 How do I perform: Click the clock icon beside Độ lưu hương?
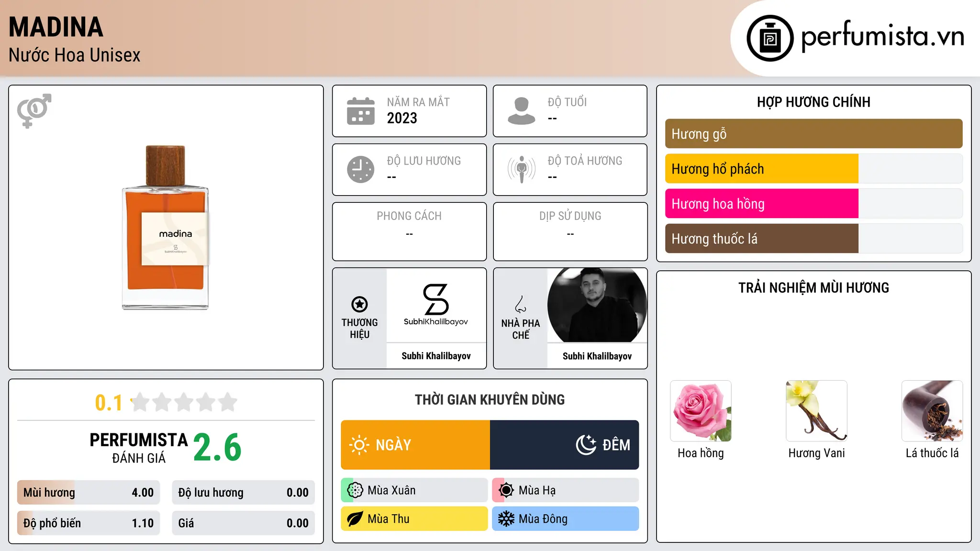pyautogui.click(x=361, y=169)
